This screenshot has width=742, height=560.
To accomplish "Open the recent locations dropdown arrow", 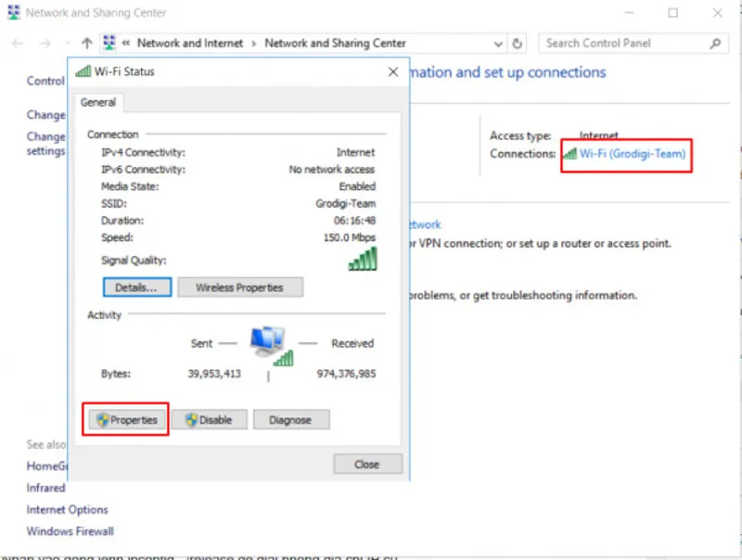I will [x=67, y=44].
